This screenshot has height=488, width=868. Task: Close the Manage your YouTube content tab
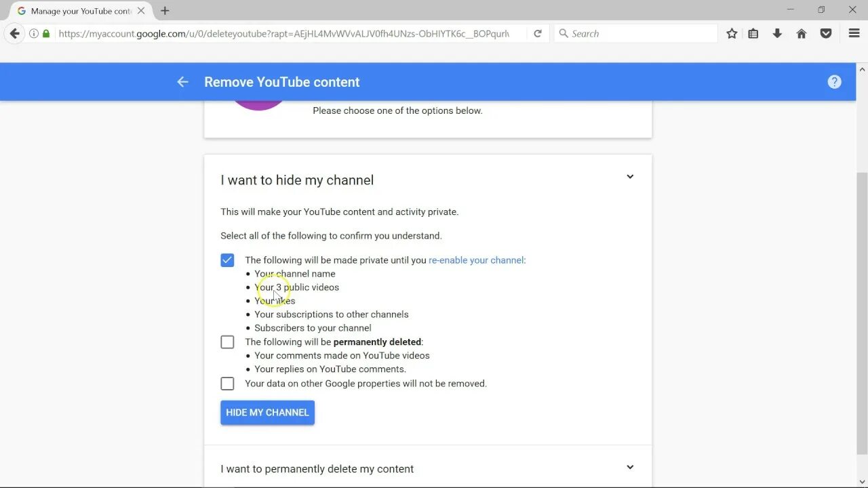pyautogui.click(x=141, y=11)
